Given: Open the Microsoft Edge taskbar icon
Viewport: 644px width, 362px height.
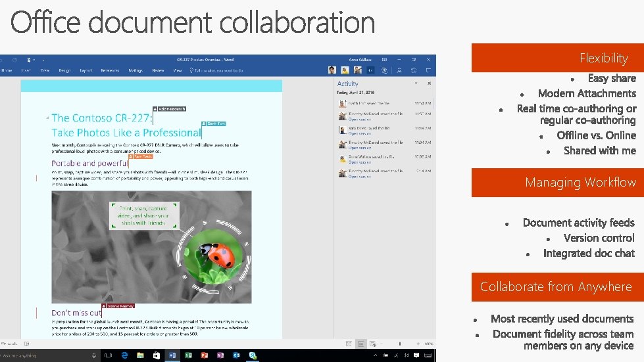Looking at the screenshot, I should [x=124, y=355].
